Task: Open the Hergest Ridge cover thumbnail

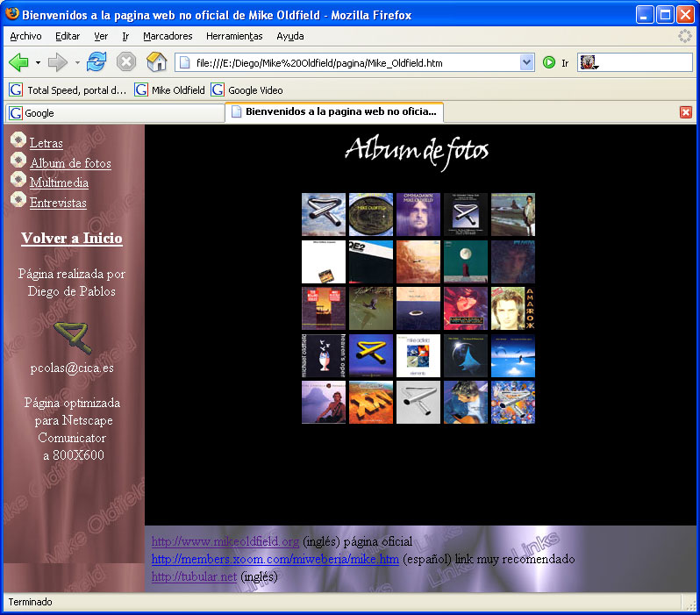Action: (371, 214)
